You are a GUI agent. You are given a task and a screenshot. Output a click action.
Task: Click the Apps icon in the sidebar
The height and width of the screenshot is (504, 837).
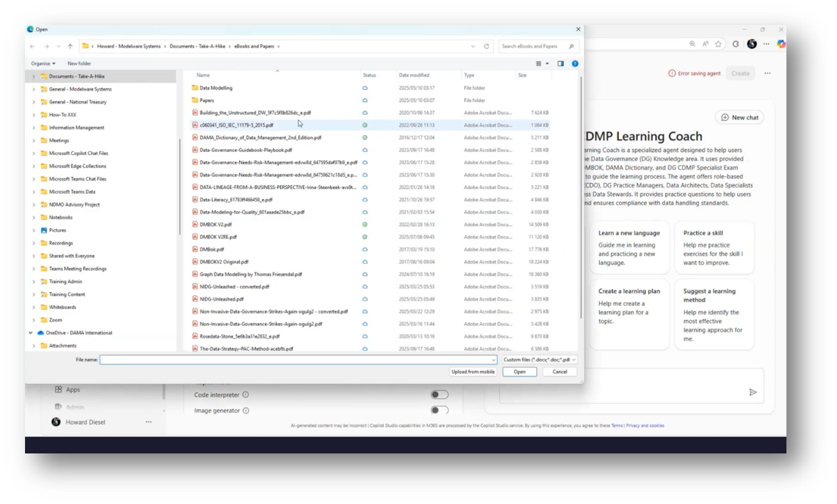(x=59, y=390)
